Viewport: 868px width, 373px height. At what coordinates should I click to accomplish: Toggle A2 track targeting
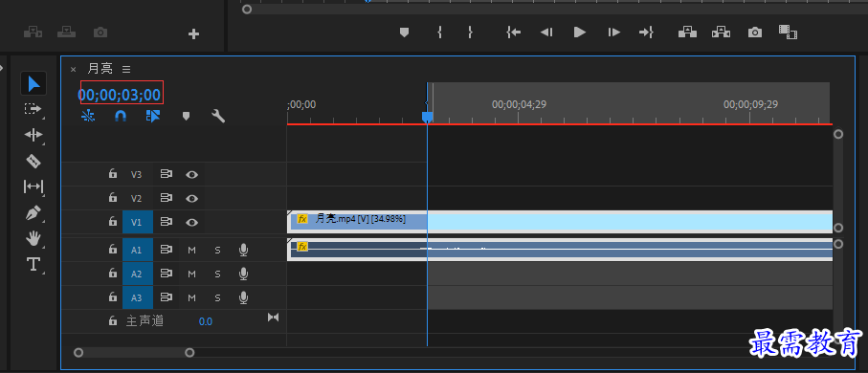click(136, 274)
